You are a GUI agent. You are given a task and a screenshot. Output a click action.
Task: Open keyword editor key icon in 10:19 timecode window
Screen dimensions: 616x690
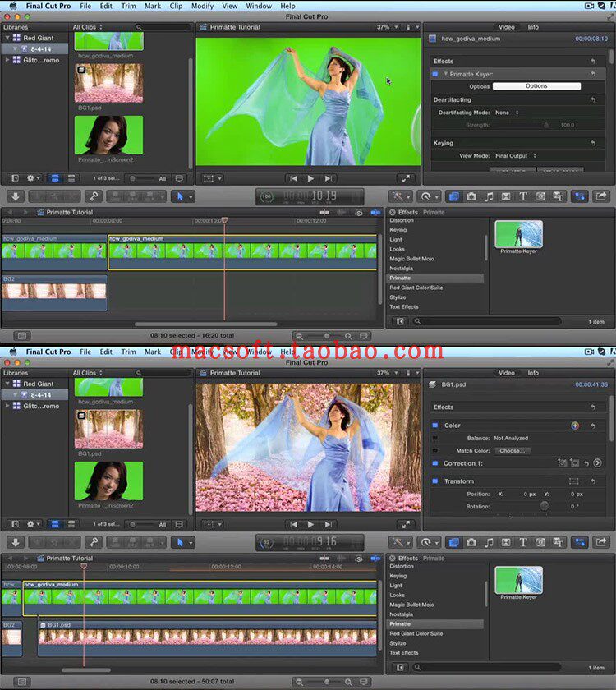94,196
